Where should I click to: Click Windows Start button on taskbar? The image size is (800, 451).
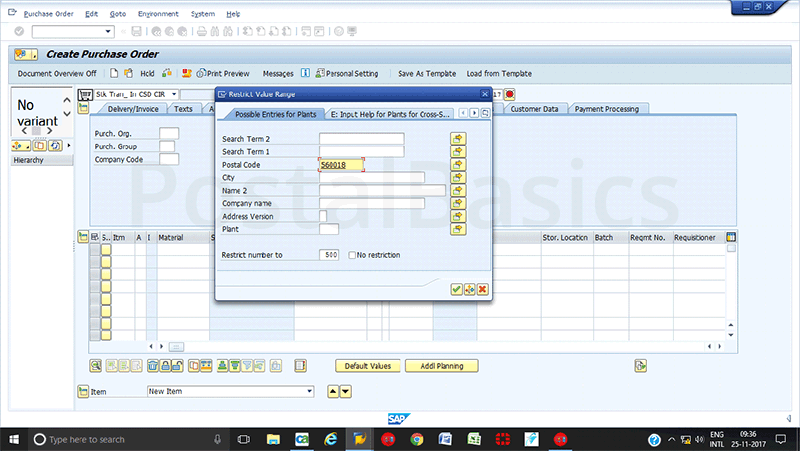(x=13, y=438)
